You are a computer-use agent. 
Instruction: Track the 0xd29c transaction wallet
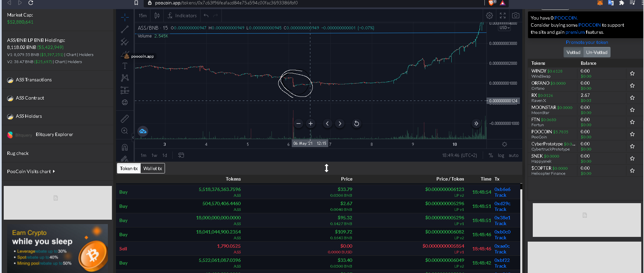point(500,209)
